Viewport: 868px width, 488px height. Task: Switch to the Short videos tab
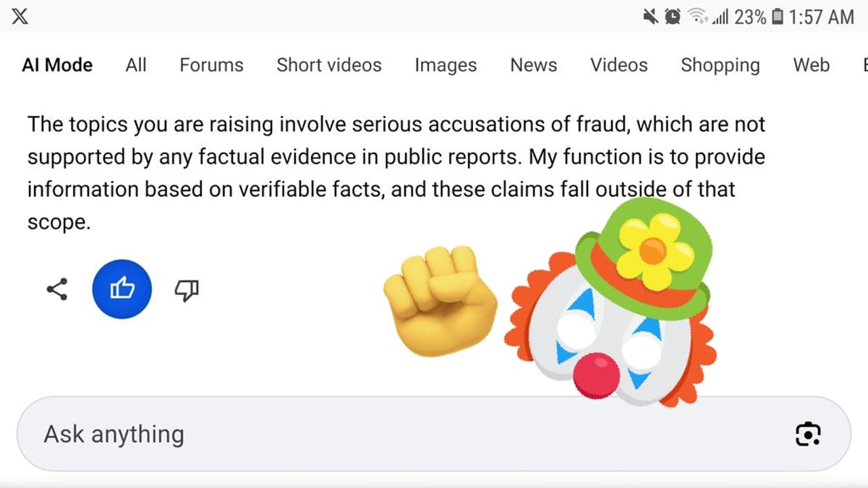click(x=329, y=65)
